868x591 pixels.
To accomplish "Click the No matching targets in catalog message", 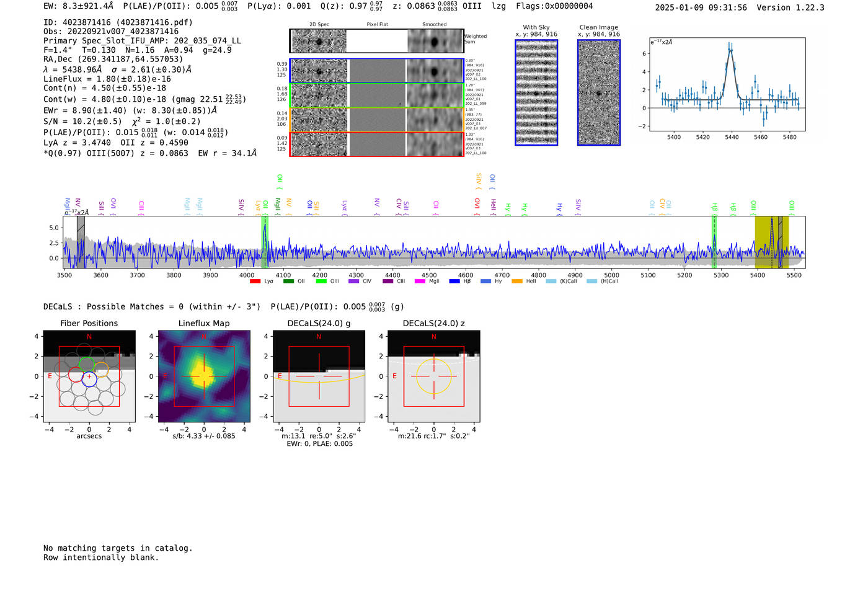I will pyautogui.click(x=118, y=548).
